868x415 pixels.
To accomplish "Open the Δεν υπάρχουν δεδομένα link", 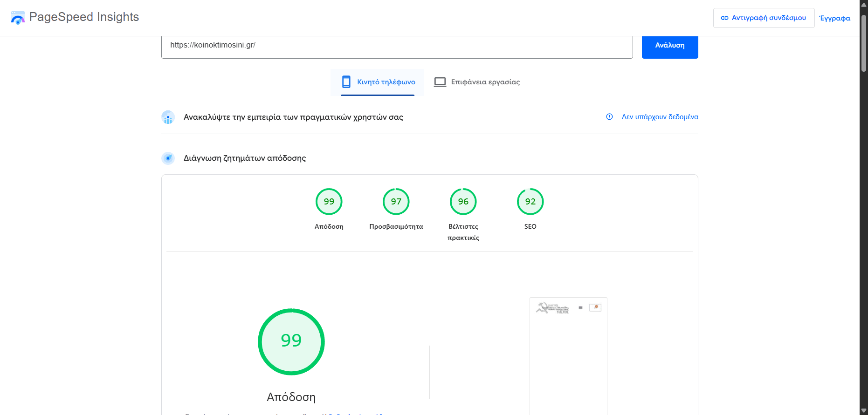I will click(x=660, y=117).
